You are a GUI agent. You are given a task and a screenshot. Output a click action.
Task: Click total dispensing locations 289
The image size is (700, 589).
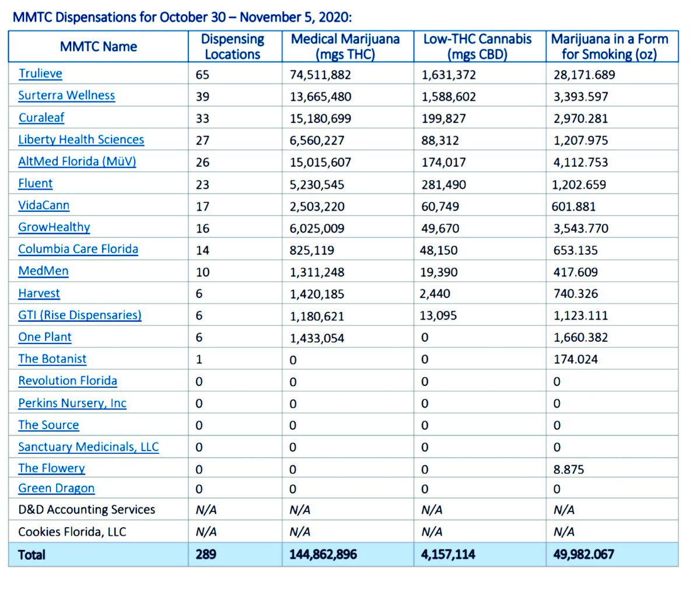(x=206, y=554)
